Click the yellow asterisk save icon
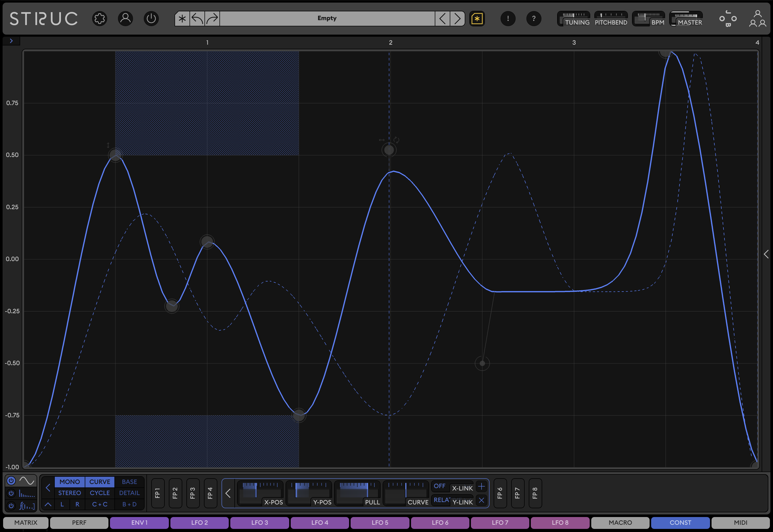Viewport: 773px width, 532px height. pyautogui.click(x=477, y=19)
